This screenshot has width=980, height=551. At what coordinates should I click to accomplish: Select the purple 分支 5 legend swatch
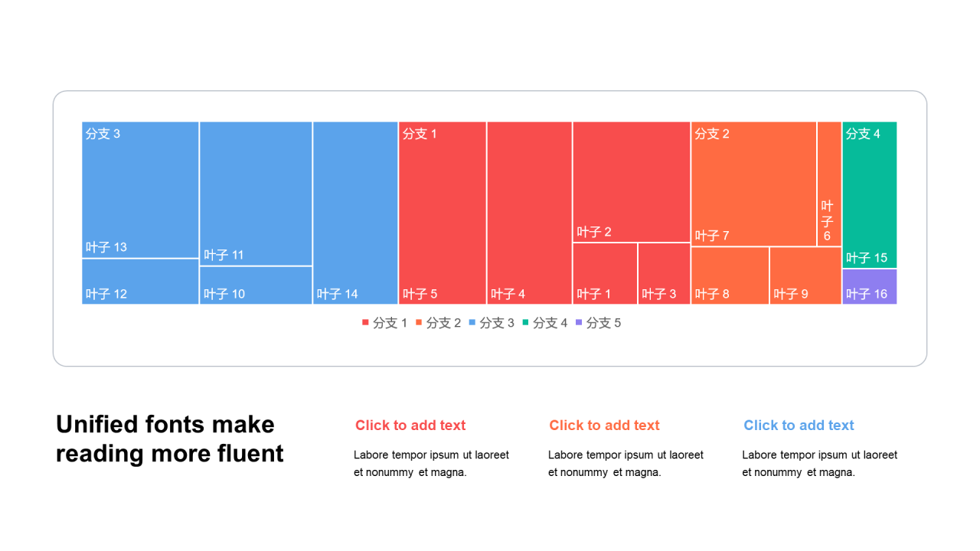click(x=578, y=323)
